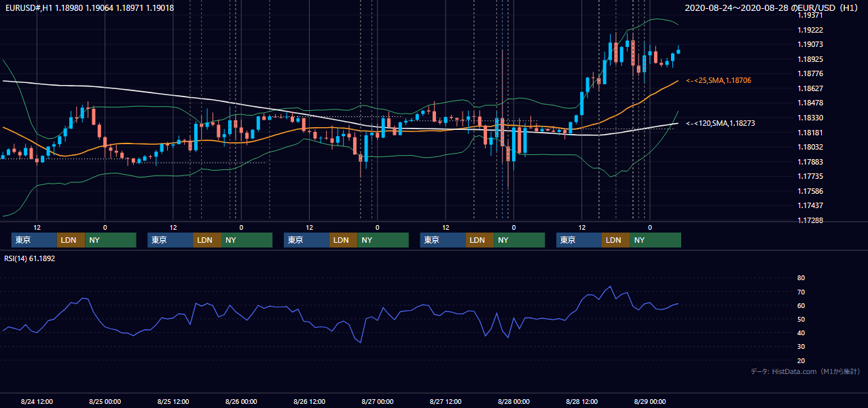Click the 東京 session box for 8/26
This screenshot has width=868, height=408.
point(306,240)
